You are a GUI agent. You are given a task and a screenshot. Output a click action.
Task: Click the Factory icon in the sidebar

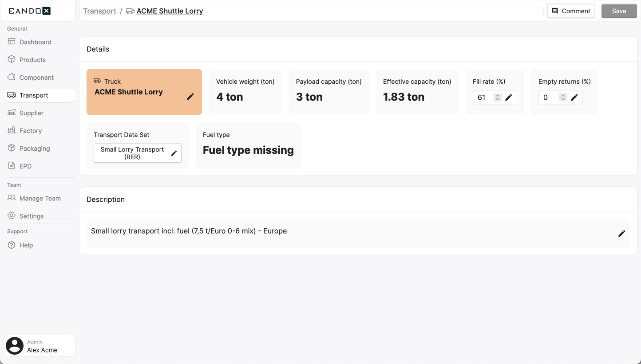pos(12,130)
